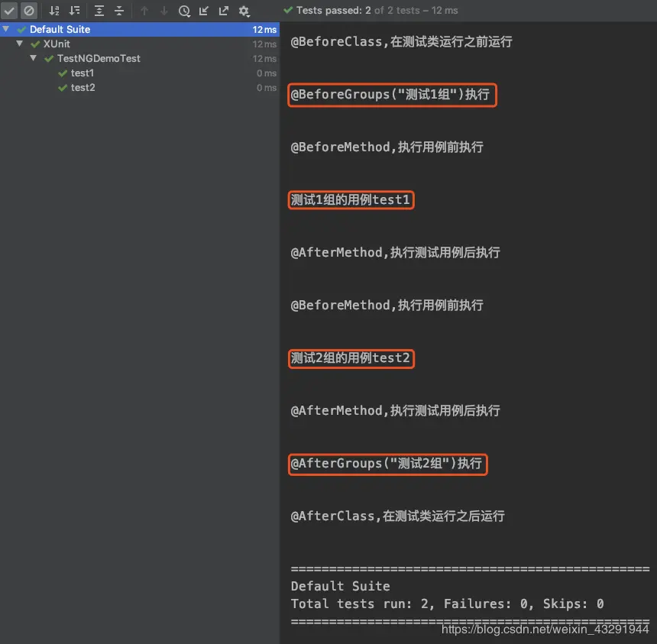Viewport: 657px width, 644px height.
Task: Toggle the Show Ignored tests button
Action: pyautogui.click(x=29, y=11)
